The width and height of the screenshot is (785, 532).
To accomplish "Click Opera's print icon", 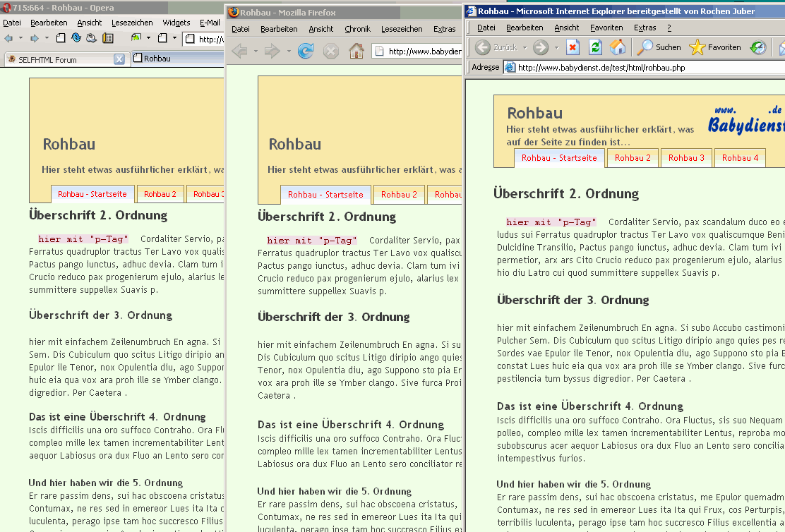I will [x=91, y=38].
